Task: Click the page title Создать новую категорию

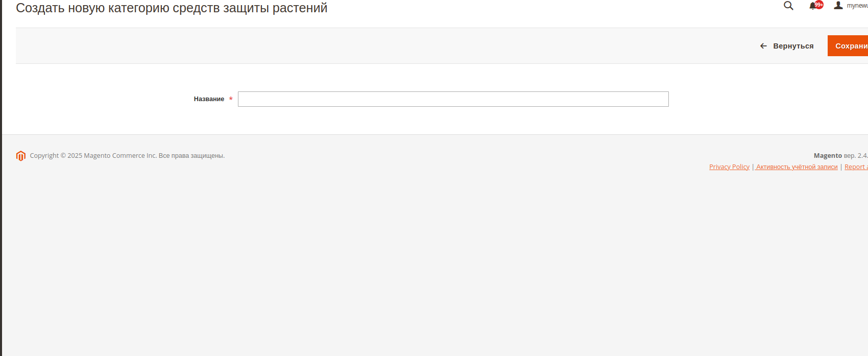Action: pos(172,8)
